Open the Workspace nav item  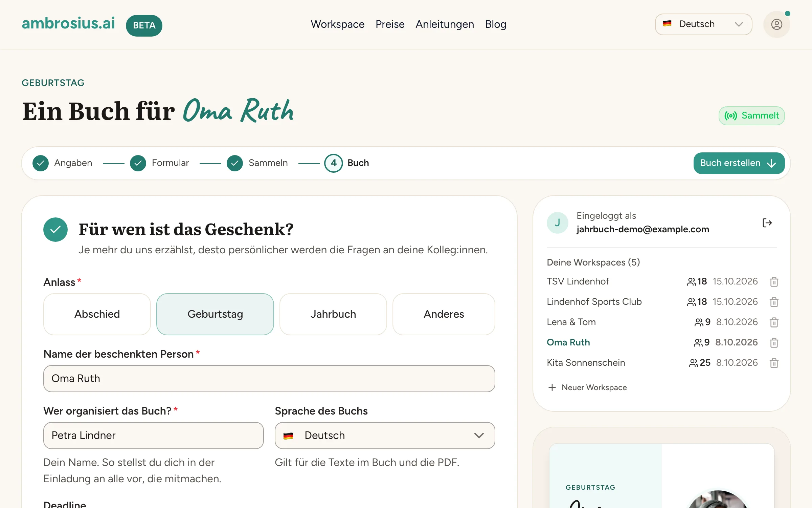[x=338, y=24]
